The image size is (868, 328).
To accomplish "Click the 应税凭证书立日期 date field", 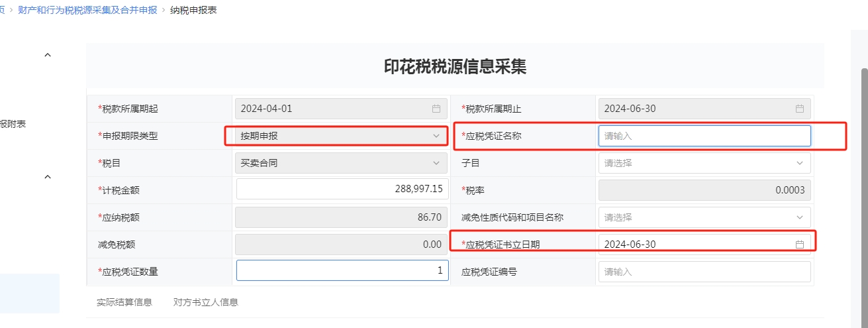I will point(704,245).
